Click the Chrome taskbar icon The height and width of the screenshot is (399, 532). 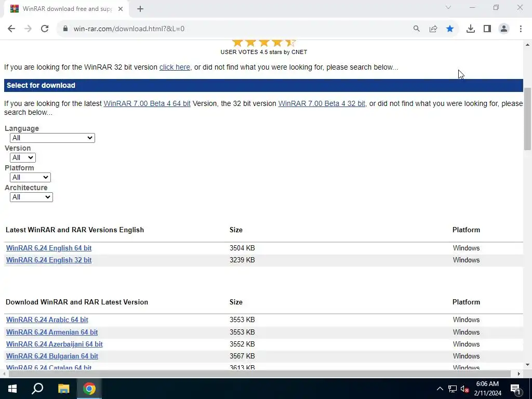coord(89,389)
